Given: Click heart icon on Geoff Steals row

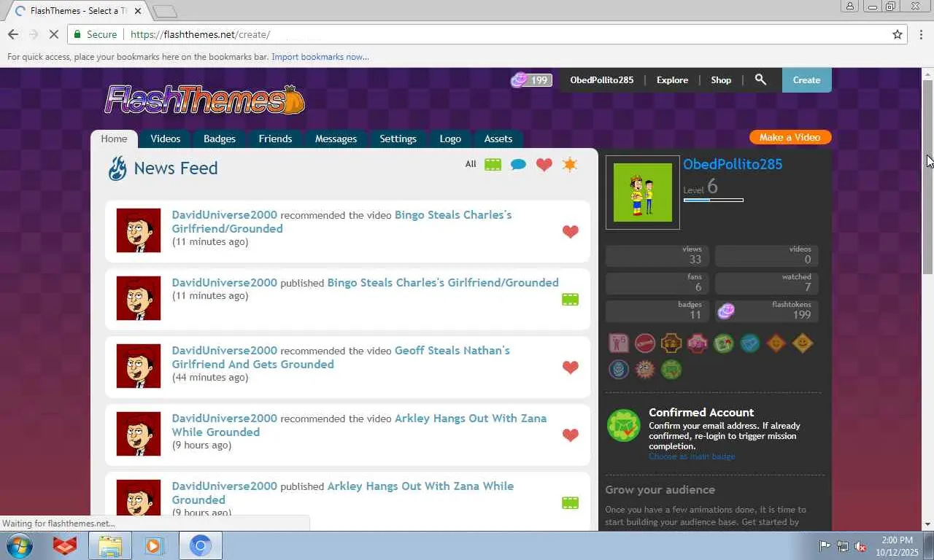Looking at the screenshot, I should point(570,367).
